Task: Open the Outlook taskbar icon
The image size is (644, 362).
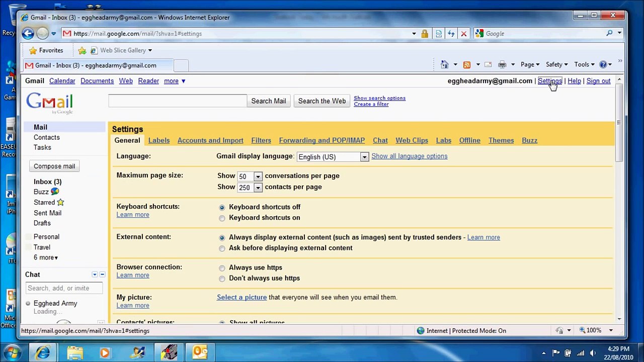Action: [x=200, y=352]
